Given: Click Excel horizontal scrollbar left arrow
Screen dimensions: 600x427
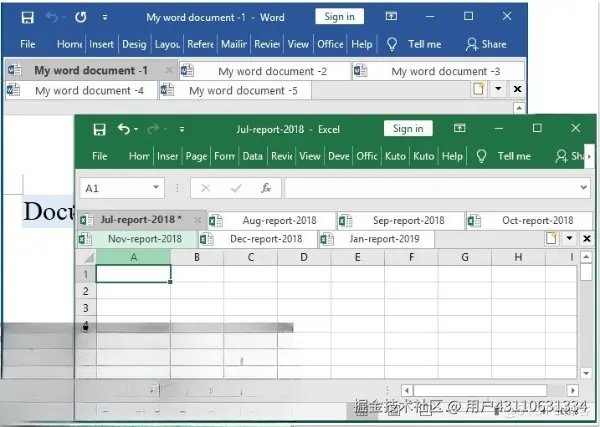Looking at the screenshot, I should coord(407,391).
